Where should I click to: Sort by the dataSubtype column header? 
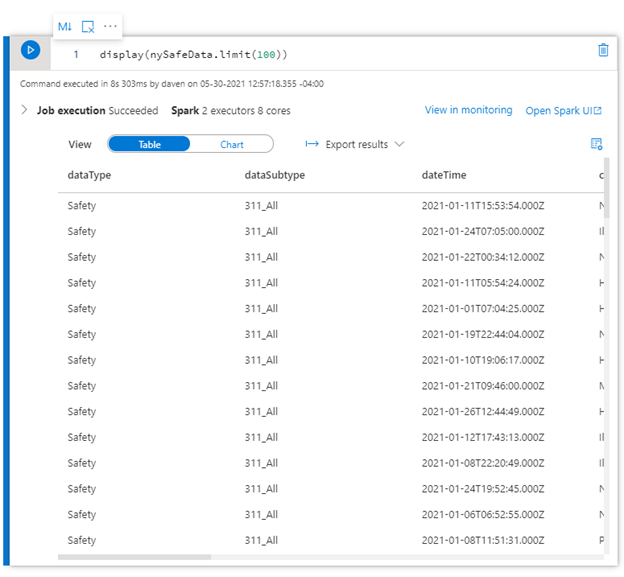pos(275,175)
